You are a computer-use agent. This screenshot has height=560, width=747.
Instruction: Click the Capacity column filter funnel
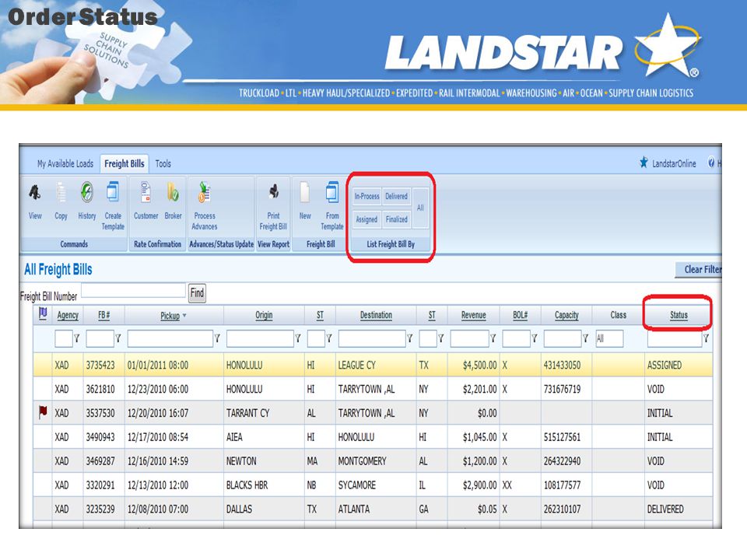click(585, 338)
